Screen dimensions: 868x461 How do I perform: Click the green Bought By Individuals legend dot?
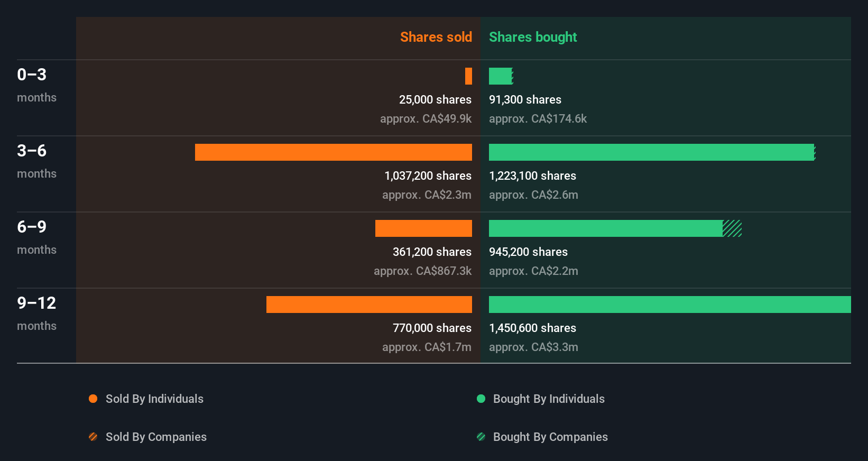pos(481,399)
